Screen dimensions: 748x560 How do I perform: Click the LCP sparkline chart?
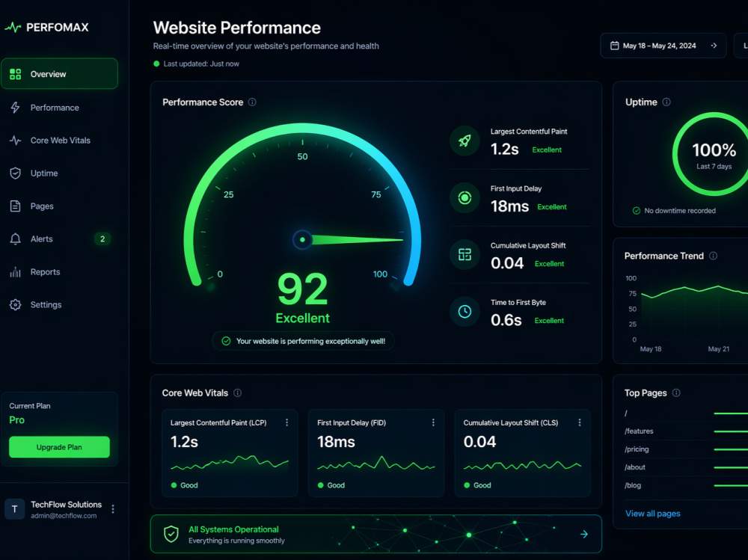(x=230, y=463)
